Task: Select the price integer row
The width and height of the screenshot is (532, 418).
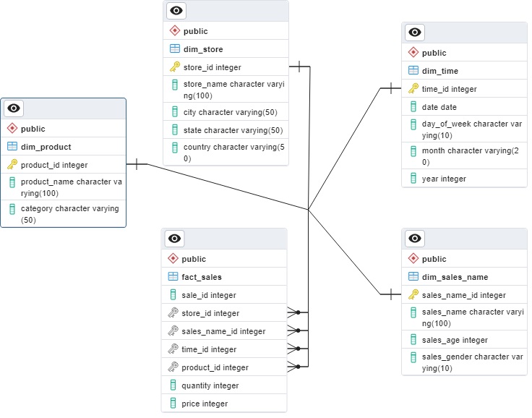Action: point(204,404)
